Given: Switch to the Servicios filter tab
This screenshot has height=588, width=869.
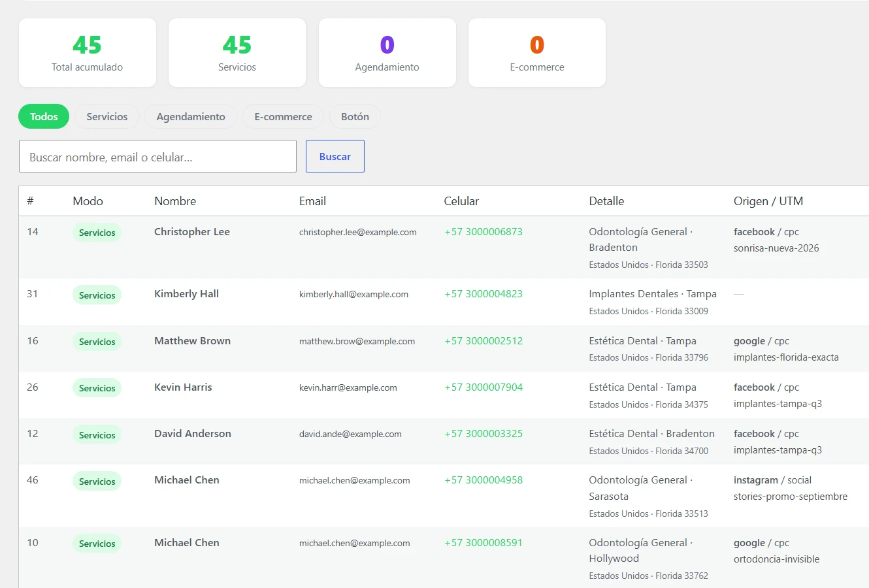Looking at the screenshot, I should pos(107,116).
